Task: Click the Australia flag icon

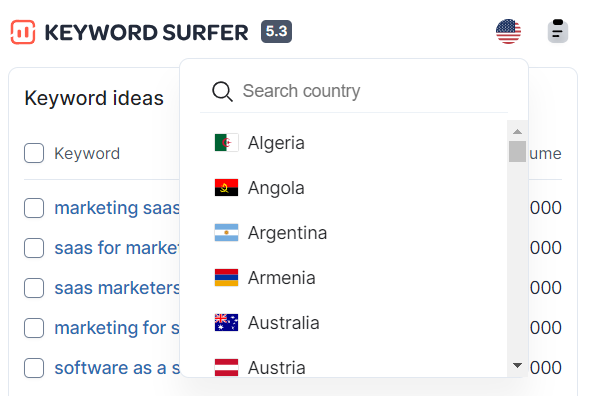Action: 226,323
